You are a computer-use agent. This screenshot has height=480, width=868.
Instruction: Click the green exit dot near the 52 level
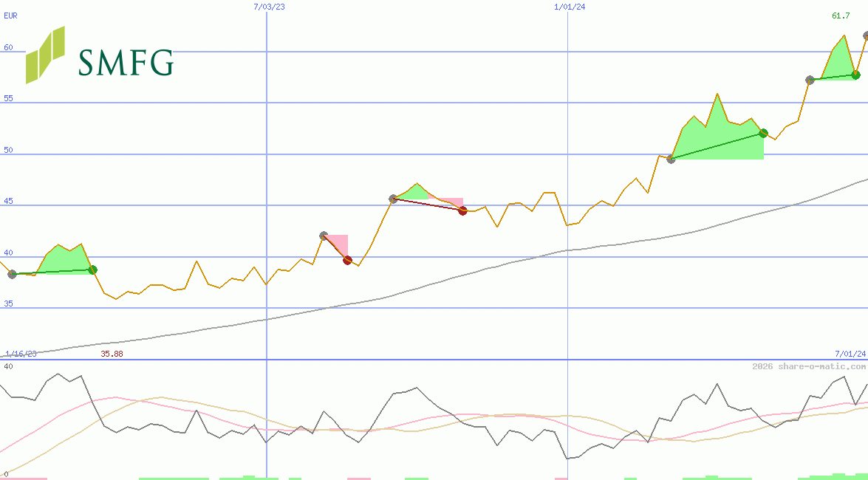pyautogui.click(x=763, y=134)
